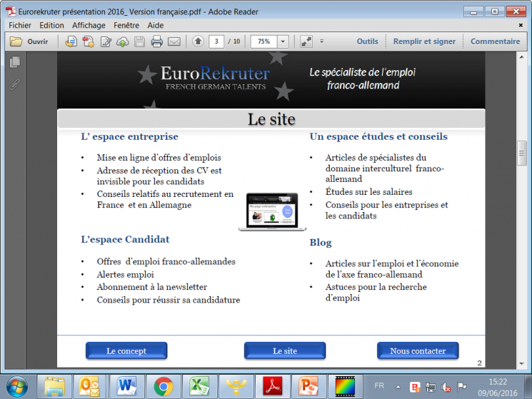Screen dimensions: 532x399
Task: Open the small toolbar options dropdown arrow
Action: tap(321, 41)
